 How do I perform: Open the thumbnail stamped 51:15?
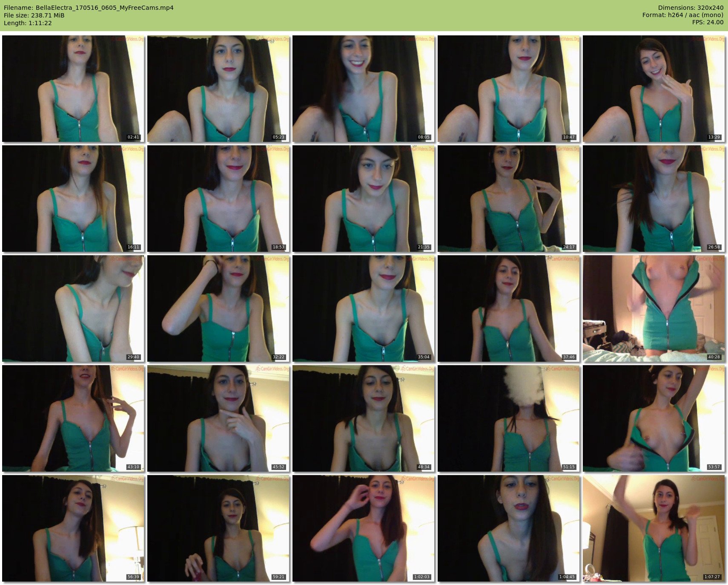(509, 418)
